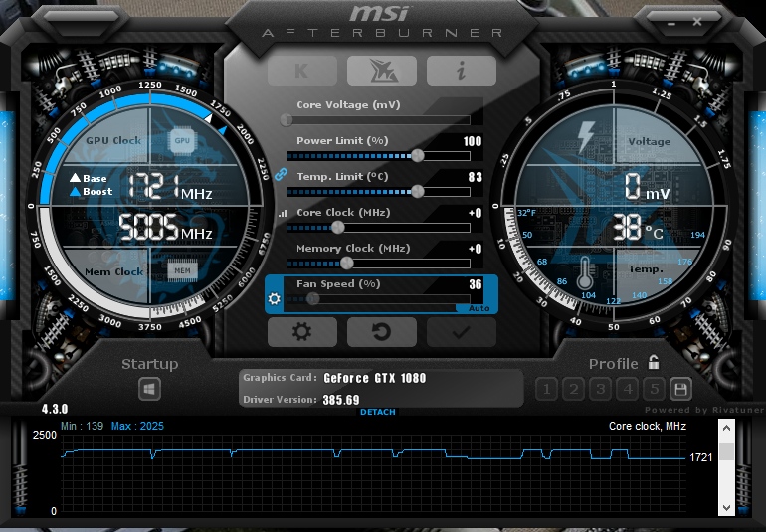This screenshot has height=532, width=766.
Task: Select profile slot 2
Action: click(x=574, y=390)
